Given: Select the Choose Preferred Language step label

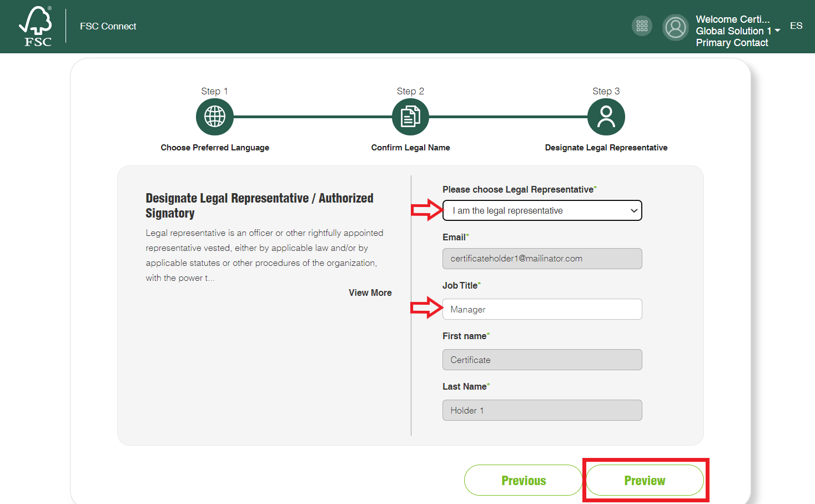Looking at the screenshot, I should [x=215, y=148].
